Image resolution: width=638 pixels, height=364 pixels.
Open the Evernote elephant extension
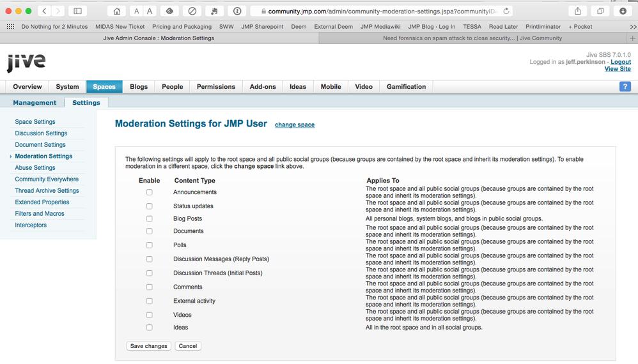tap(214, 11)
